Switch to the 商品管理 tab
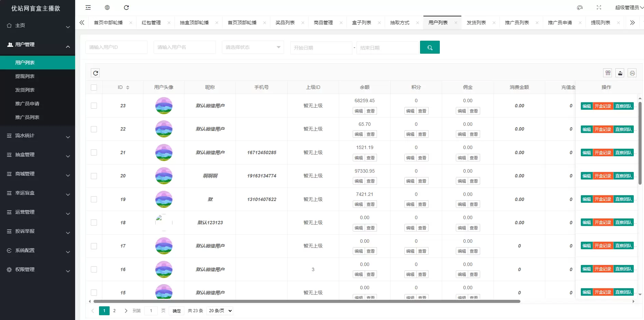The width and height of the screenshot is (644, 320). click(323, 23)
